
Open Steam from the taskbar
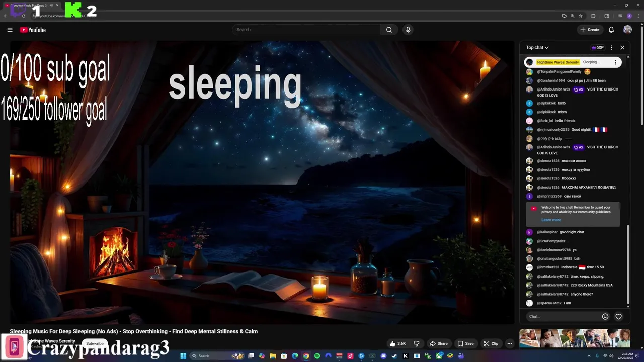394,356
